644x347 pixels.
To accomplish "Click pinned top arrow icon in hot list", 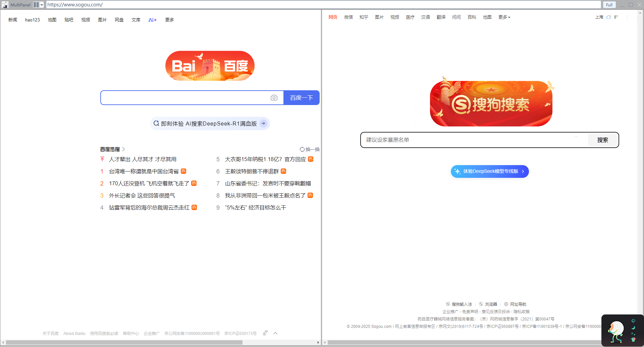I will pyautogui.click(x=102, y=159).
